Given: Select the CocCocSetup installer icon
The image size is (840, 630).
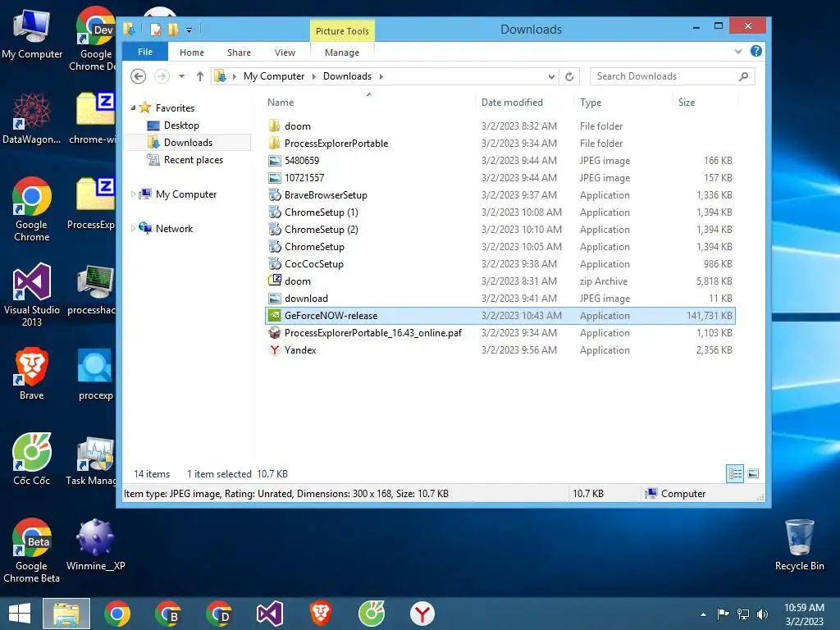Looking at the screenshot, I should point(274,263).
